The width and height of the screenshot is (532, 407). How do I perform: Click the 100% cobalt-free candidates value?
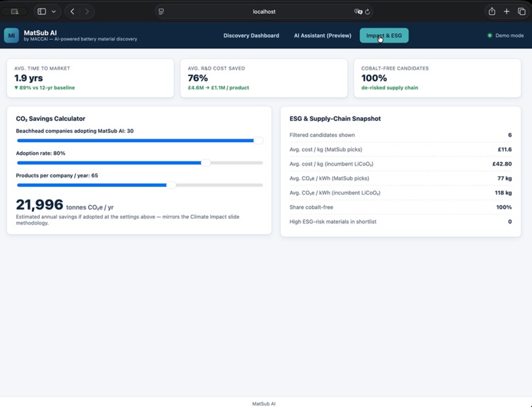point(374,78)
